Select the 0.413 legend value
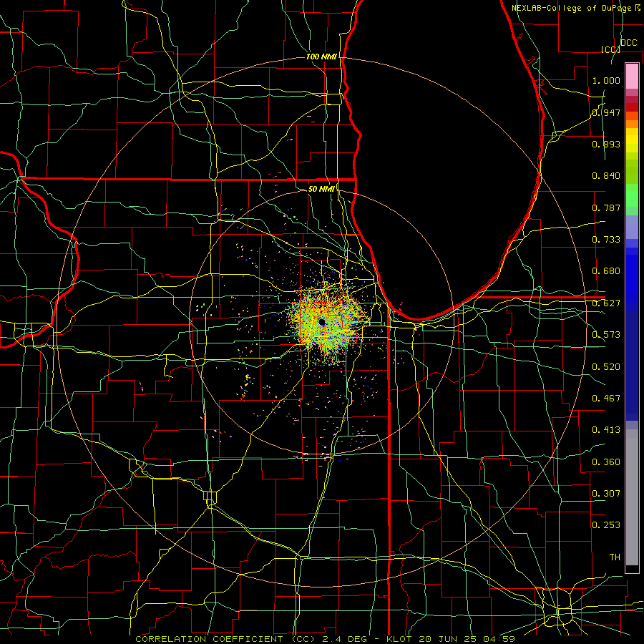This screenshot has height=644, width=644. coord(606,430)
